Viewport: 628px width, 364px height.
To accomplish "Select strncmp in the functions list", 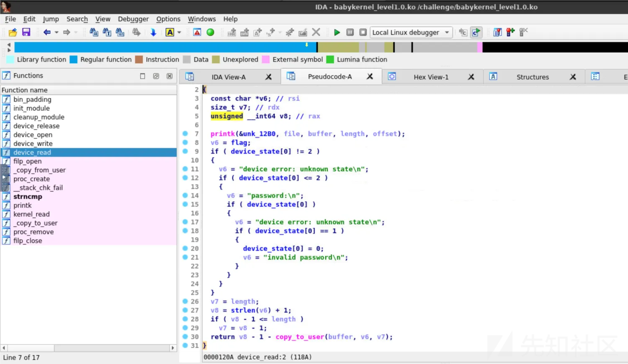I will (x=89, y=197).
